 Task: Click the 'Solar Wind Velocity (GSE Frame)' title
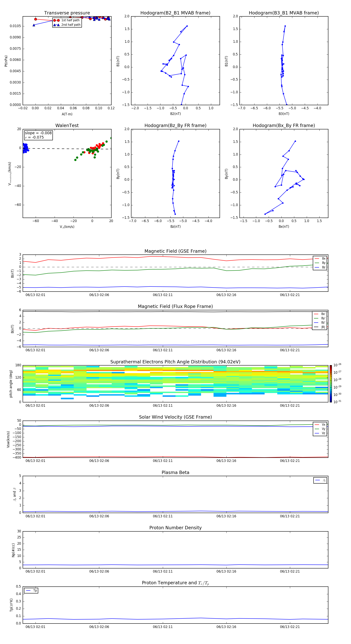175,417
